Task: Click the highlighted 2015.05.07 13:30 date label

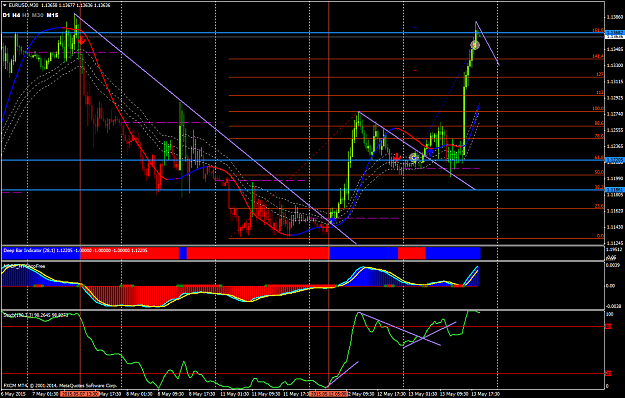Action: click(x=80, y=394)
